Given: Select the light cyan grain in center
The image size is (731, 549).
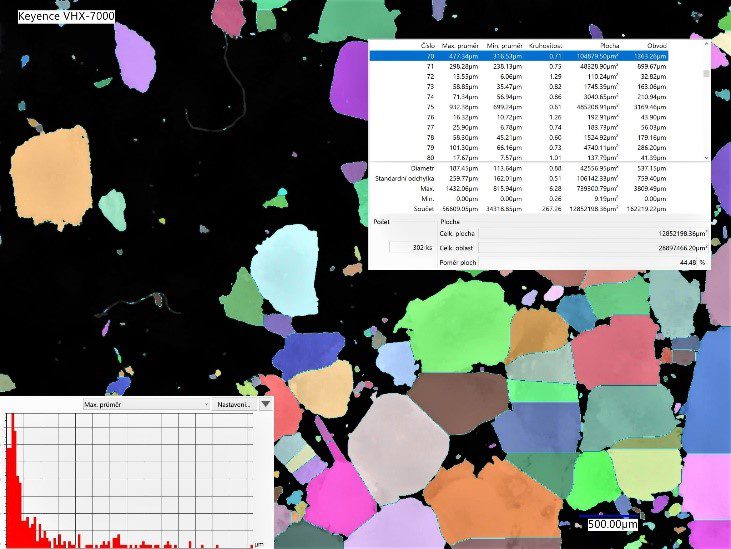Looking at the screenshot, I should (x=284, y=257).
